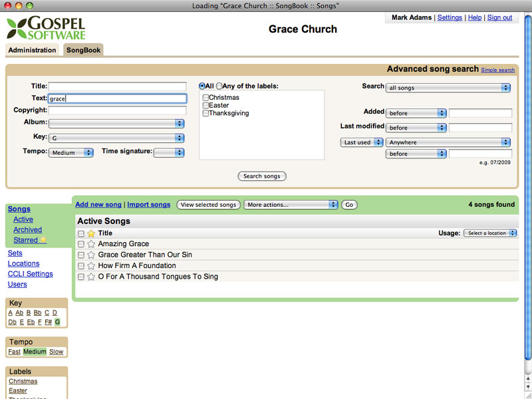Click the Add new song link
This screenshot has height=399, width=532.
click(98, 205)
